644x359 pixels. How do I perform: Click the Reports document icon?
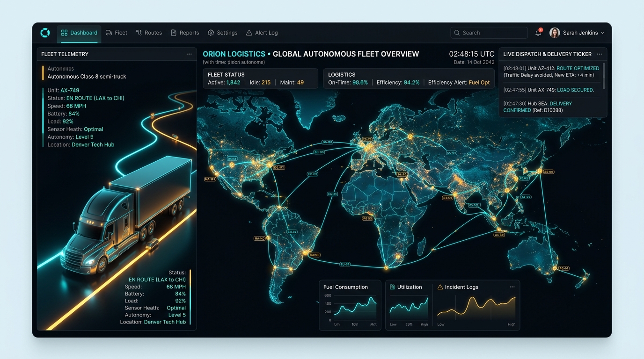tap(174, 33)
